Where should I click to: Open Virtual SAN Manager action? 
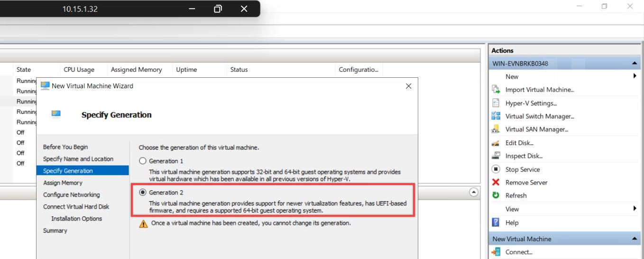point(537,129)
